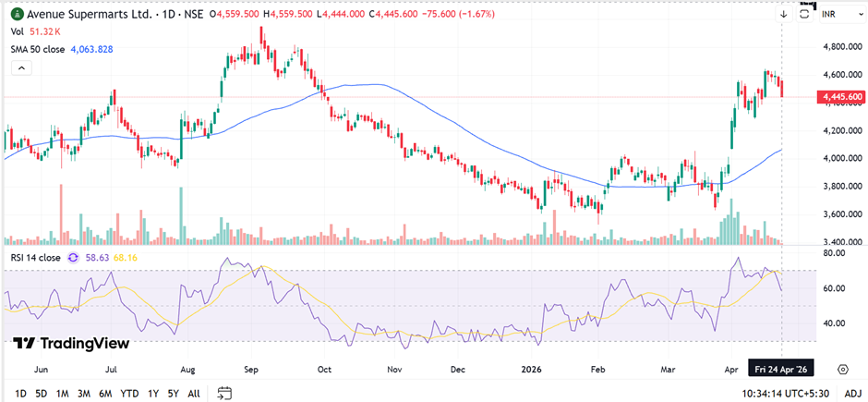Screen dimensions: 868x402
Task: Click the 4,445.600 current price label
Action: pyautogui.click(x=839, y=96)
